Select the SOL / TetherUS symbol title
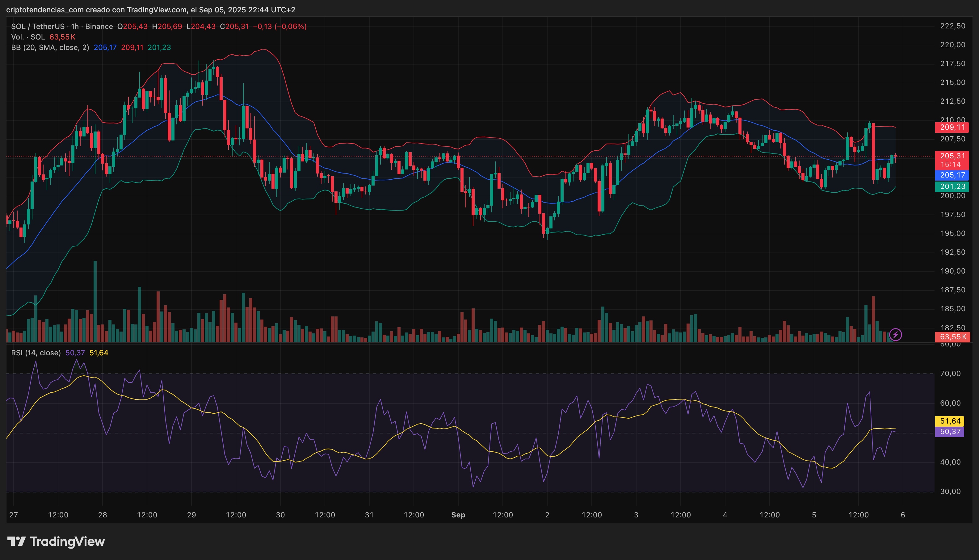 38,27
